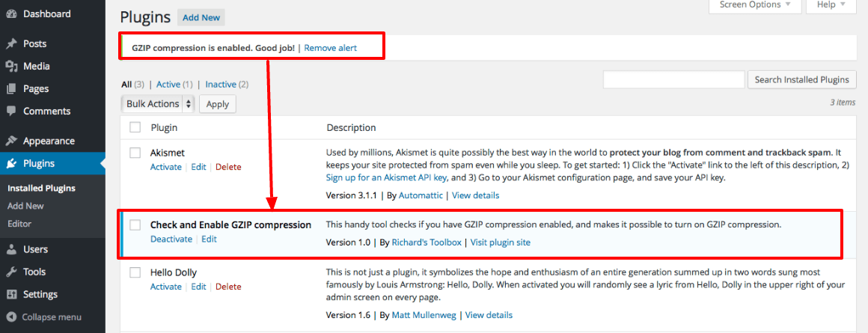Click the Tools wrench icon
868x333 pixels.
[11, 272]
